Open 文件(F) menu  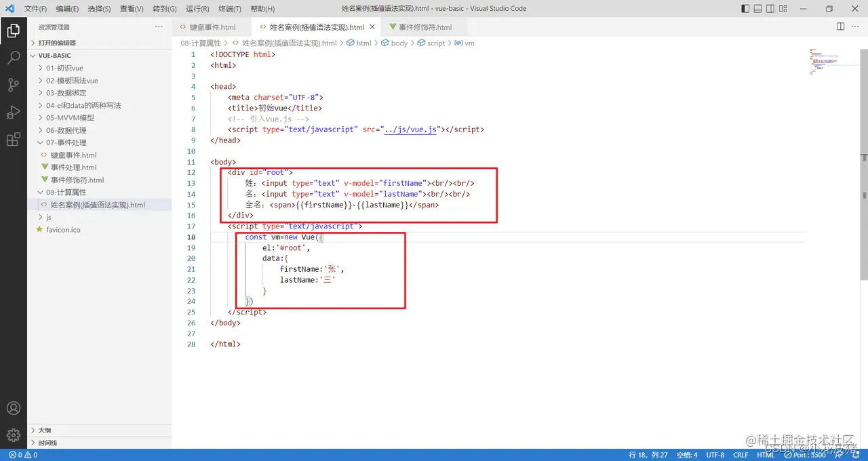tap(35, 9)
